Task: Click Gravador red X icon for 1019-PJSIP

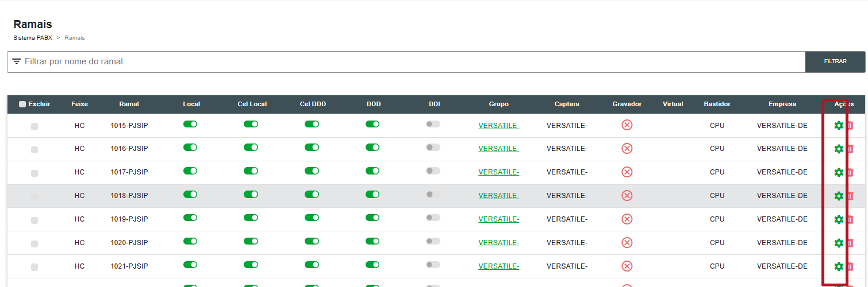Action: [627, 219]
